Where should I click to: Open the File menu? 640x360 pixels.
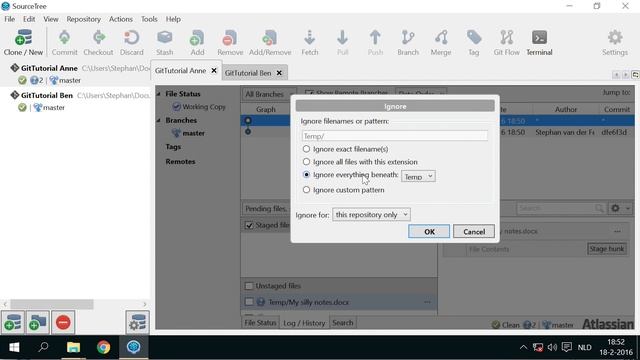[9, 19]
